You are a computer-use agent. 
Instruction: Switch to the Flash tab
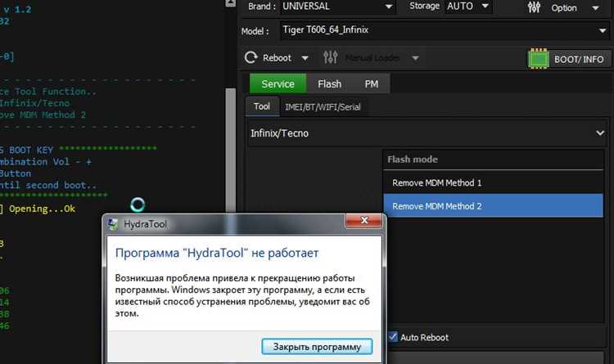click(x=329, y=83)
